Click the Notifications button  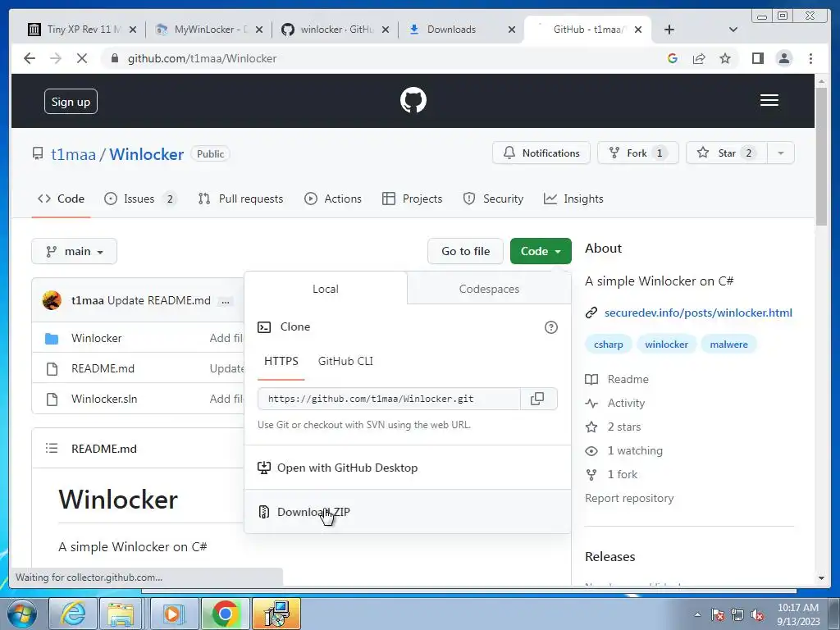[x=541, y=153]
